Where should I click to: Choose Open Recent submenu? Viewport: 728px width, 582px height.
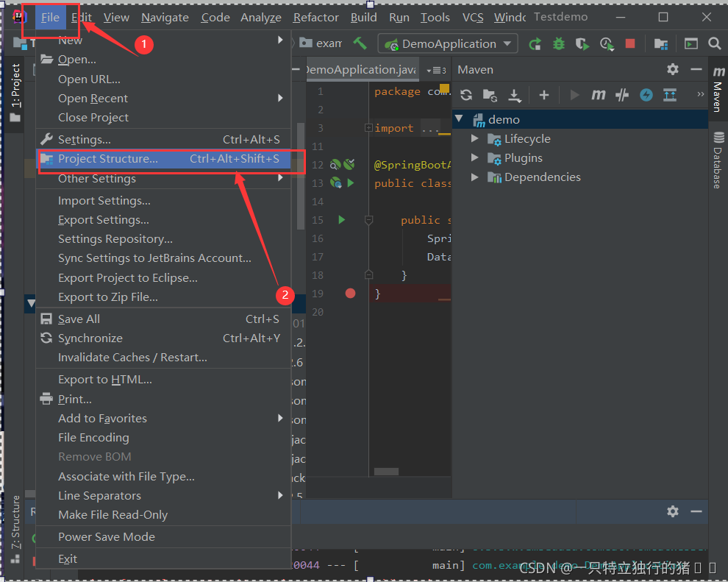click(163, 98)
